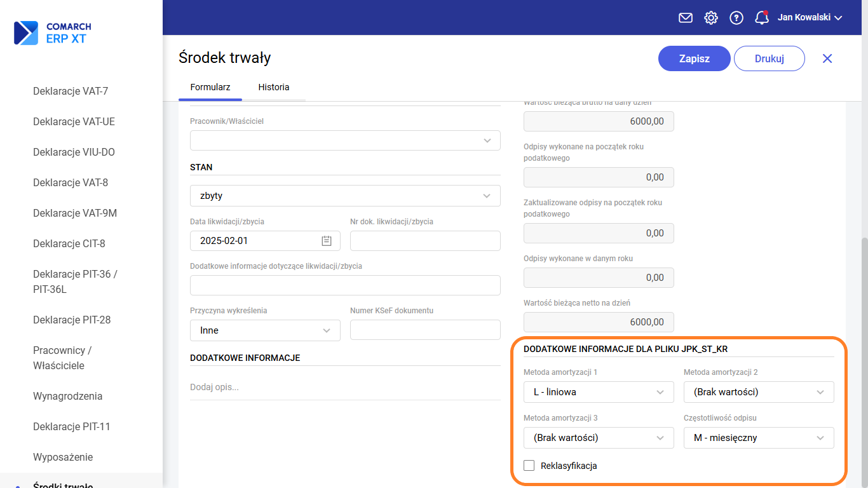
Task: Click the help question mark icon
Action: click(x=736, y=18)
